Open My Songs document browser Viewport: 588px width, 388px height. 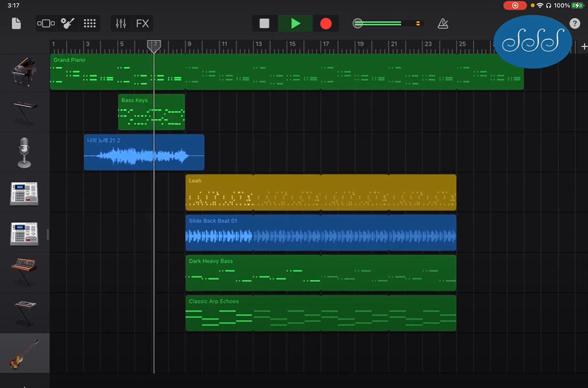[x=16, y=23]
